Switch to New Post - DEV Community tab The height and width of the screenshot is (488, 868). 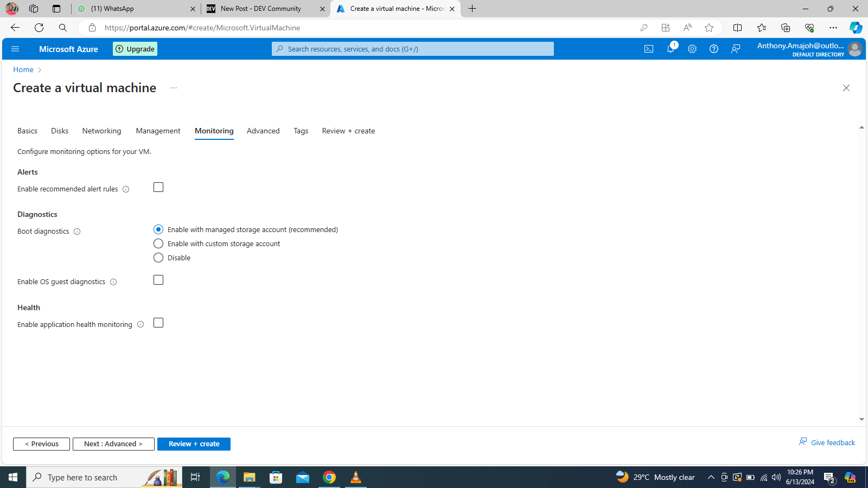point(266,9)
